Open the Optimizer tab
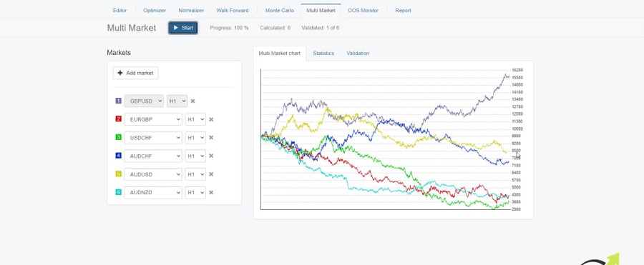This screenshot has height=265, width=644. 154,11
